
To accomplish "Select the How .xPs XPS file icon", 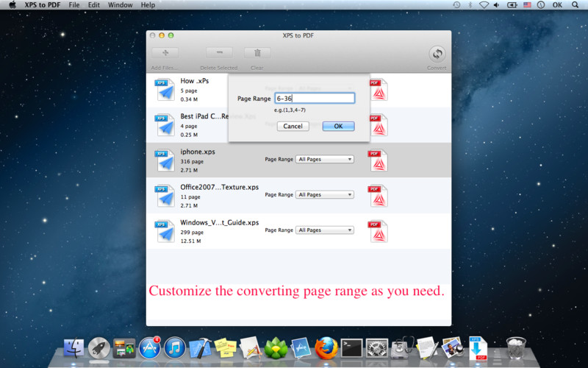I will (x=165, y=89).
